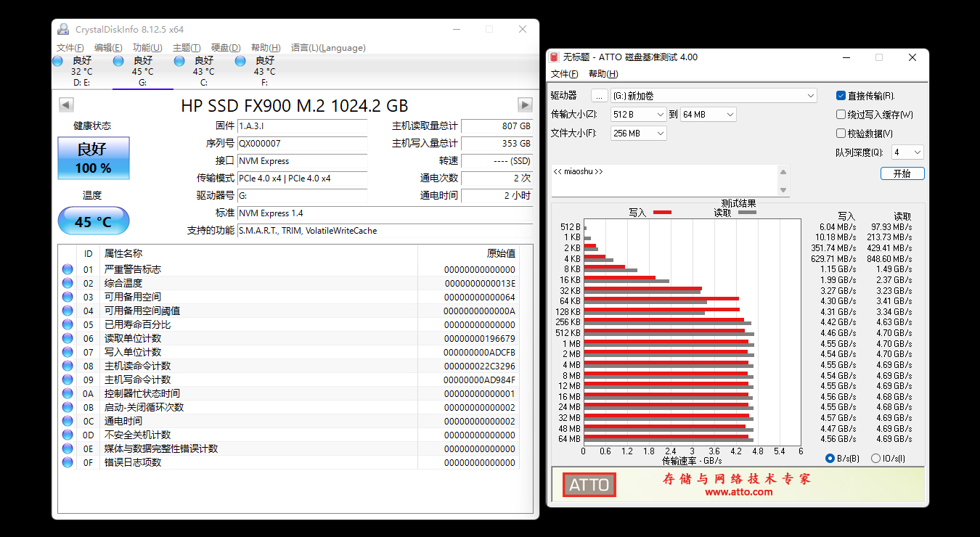The image size is (980, 537).
Task: Open the www.atto.com link
Action: (x=738, y=492)
